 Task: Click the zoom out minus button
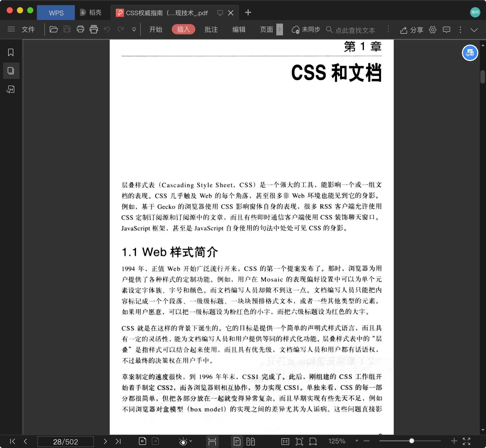point(367,441)
